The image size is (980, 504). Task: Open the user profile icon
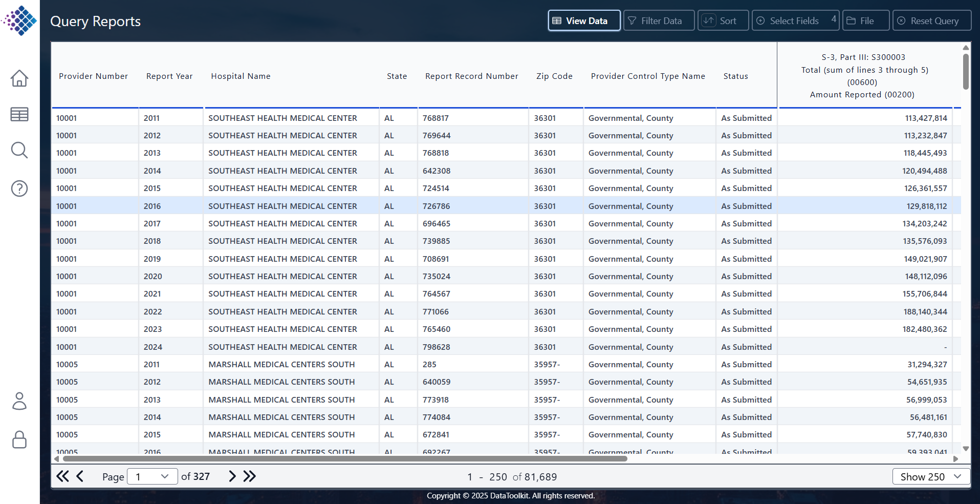pyautogui.click(x=19, y=402)
